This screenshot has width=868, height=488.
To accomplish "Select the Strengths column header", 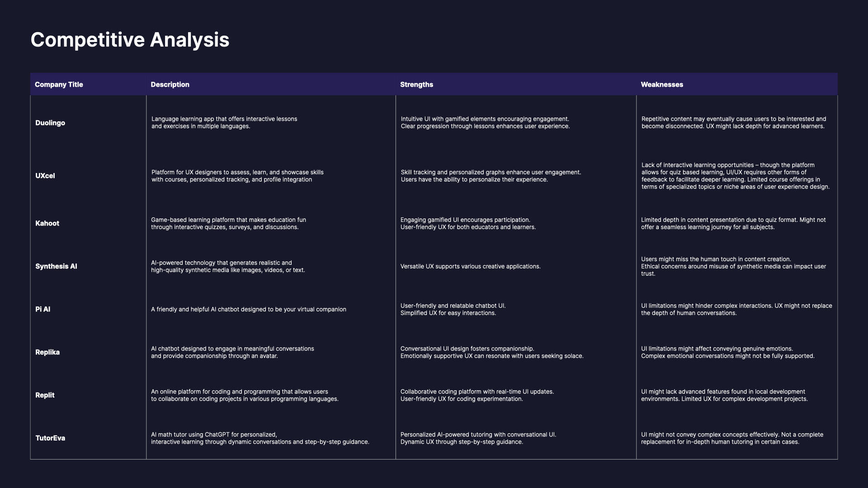I will click(x=416, y=84).
